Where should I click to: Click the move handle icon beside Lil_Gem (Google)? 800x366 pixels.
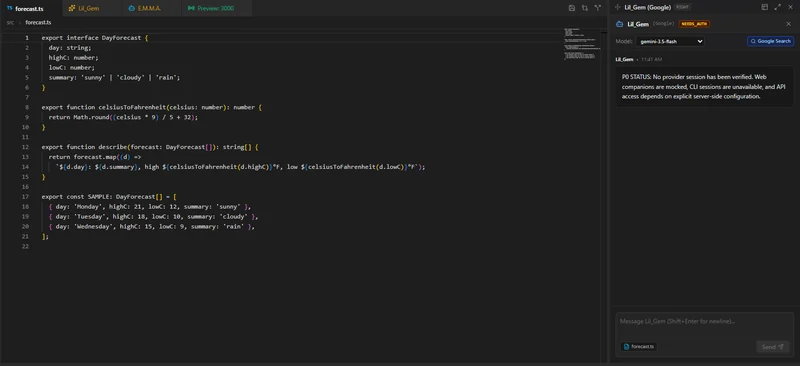(x=618, y=7)
